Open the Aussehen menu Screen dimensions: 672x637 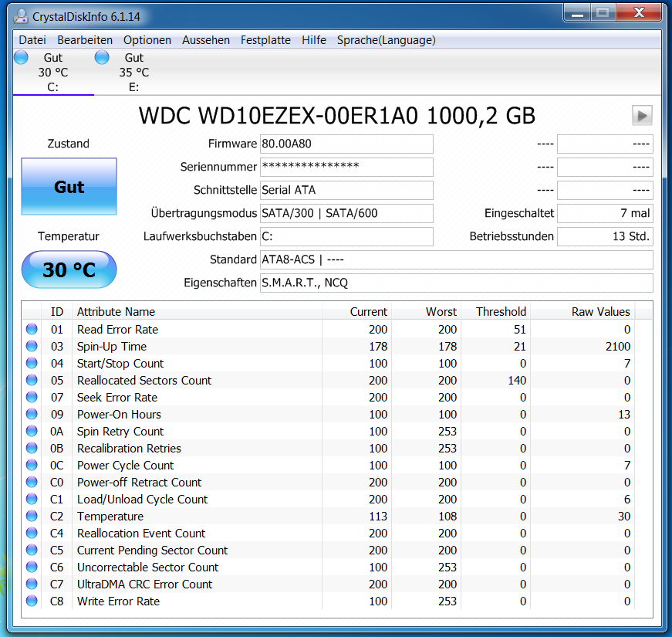click(206, 40)
